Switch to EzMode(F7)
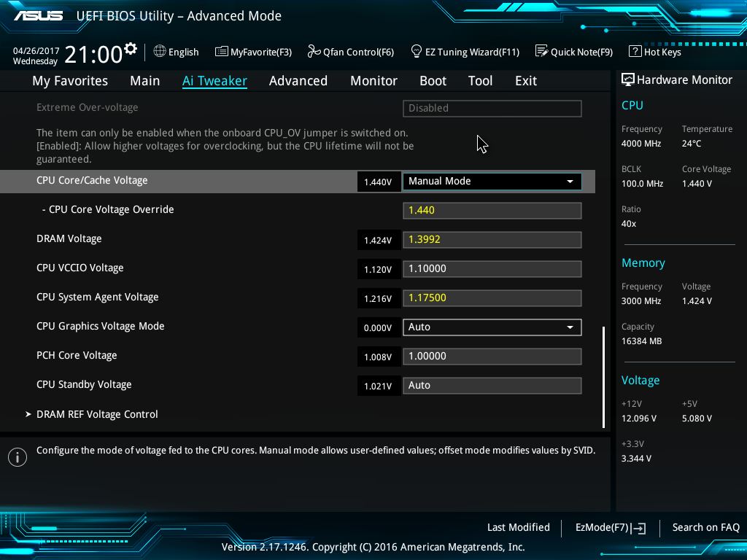 point(611,528)
